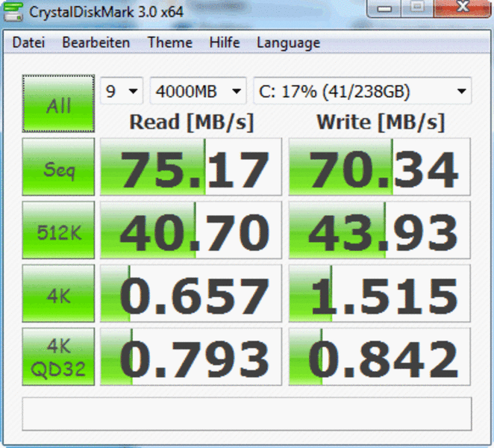The image size is (494, 448).
Task: Click the 512K read result 40.70
Action: [191, 230]
